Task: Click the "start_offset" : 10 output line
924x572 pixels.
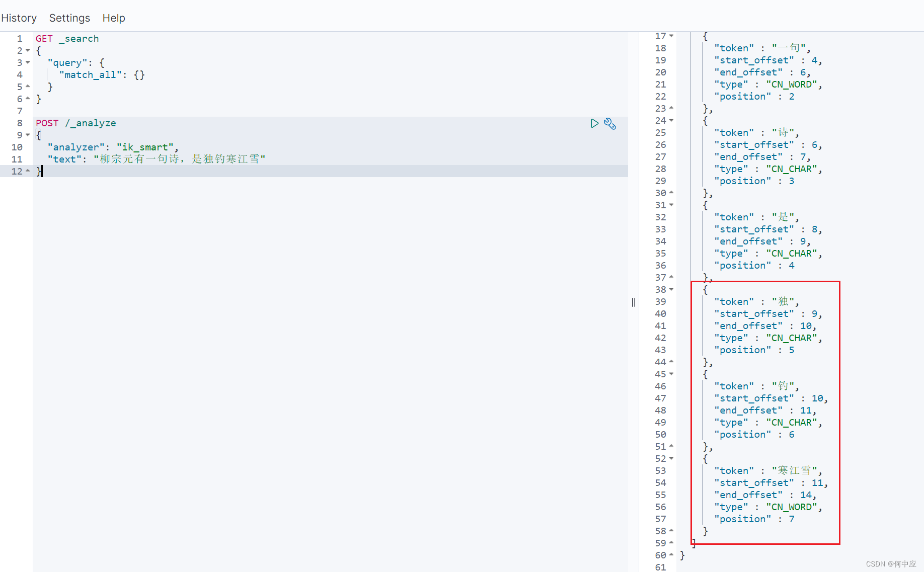Action: point(772,398)
